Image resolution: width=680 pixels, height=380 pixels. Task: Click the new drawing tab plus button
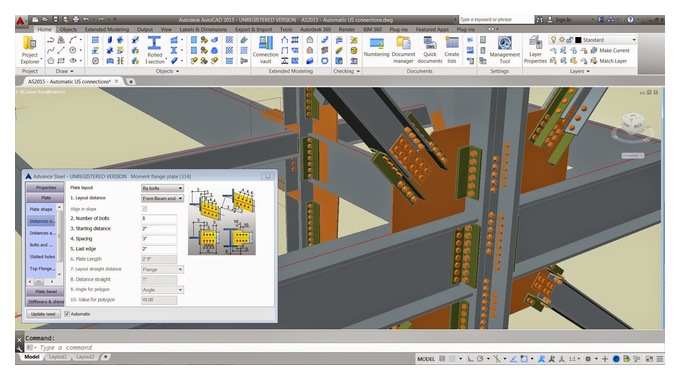130,82
